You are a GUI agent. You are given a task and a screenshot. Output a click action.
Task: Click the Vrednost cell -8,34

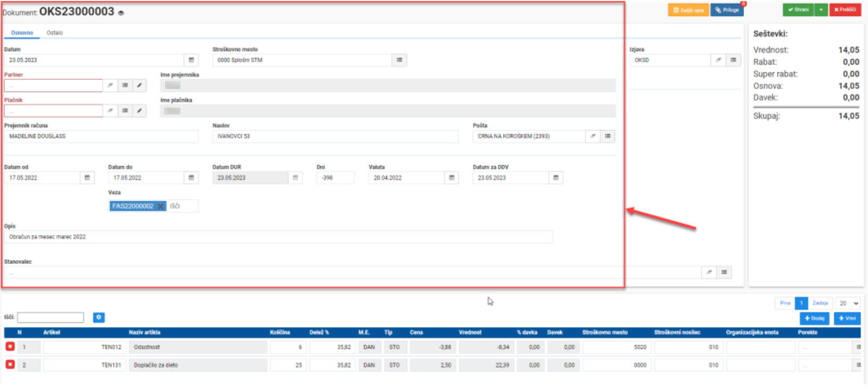486,347
